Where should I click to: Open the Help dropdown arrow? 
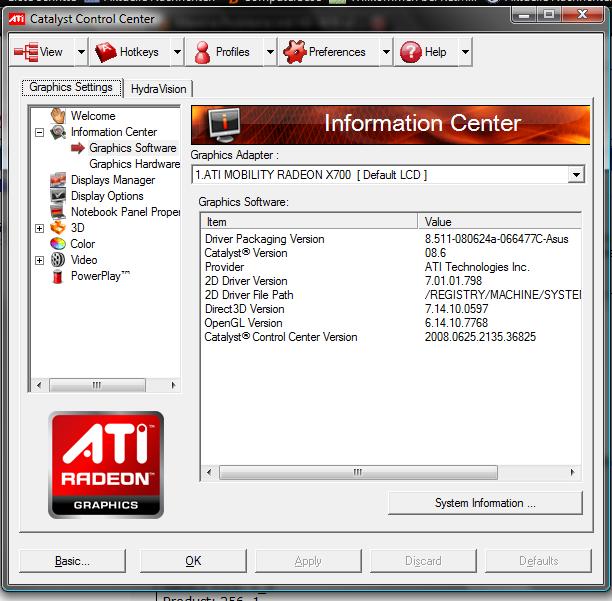click(x=465, y=52)
